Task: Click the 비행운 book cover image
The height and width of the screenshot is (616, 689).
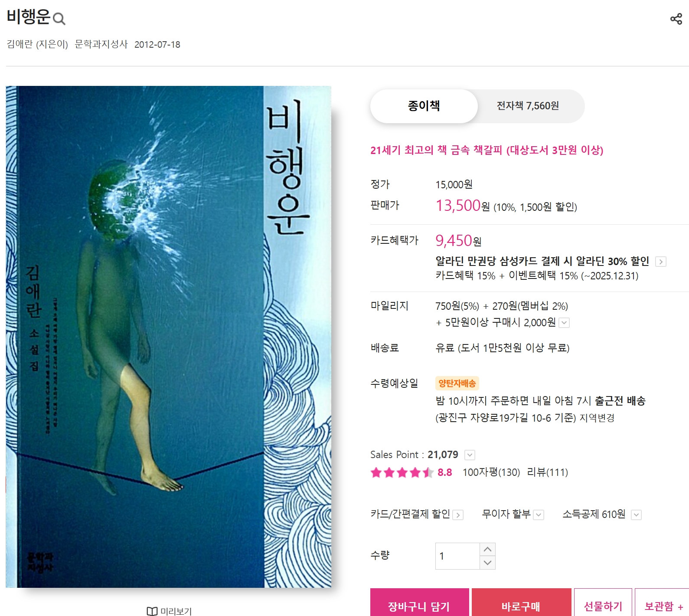Action: (169, 337)
